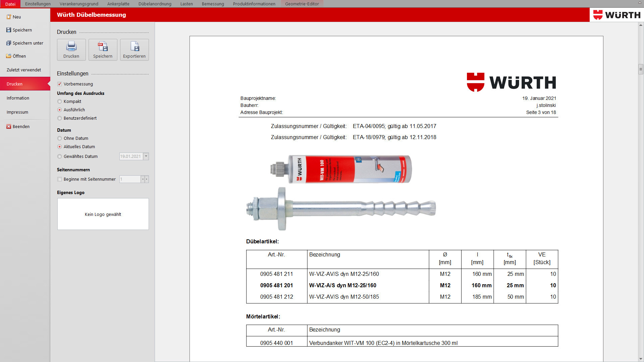The height and width of the screenshot is (362, 644).
Task: Click the Neu document icon
Action: pyautogui.click(x=9, y=17)
